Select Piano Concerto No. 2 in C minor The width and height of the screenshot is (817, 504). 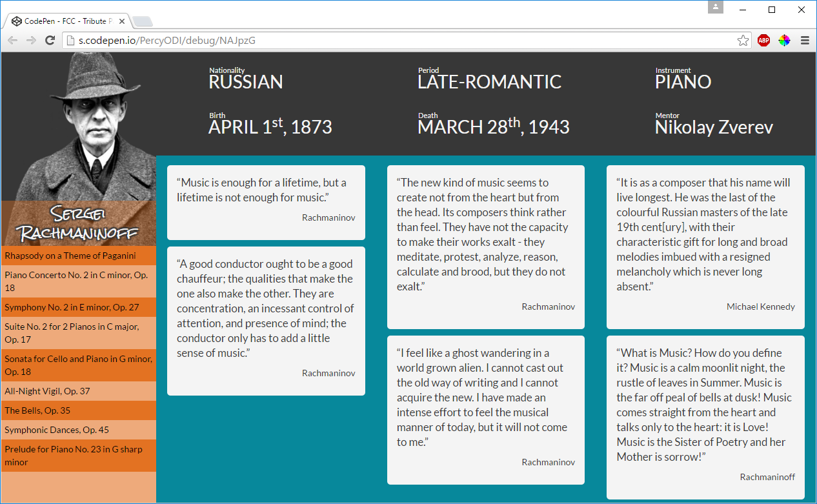(79, 281)
